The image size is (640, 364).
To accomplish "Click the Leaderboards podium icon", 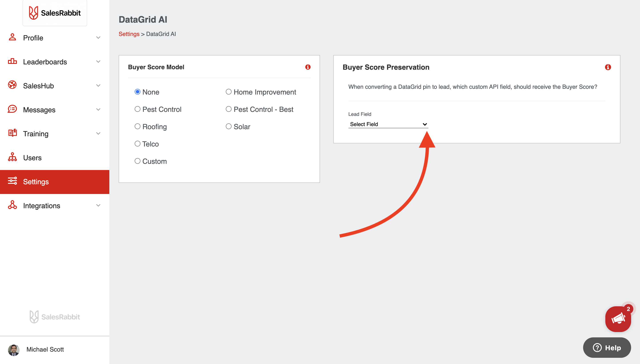I will pos(12,61).
